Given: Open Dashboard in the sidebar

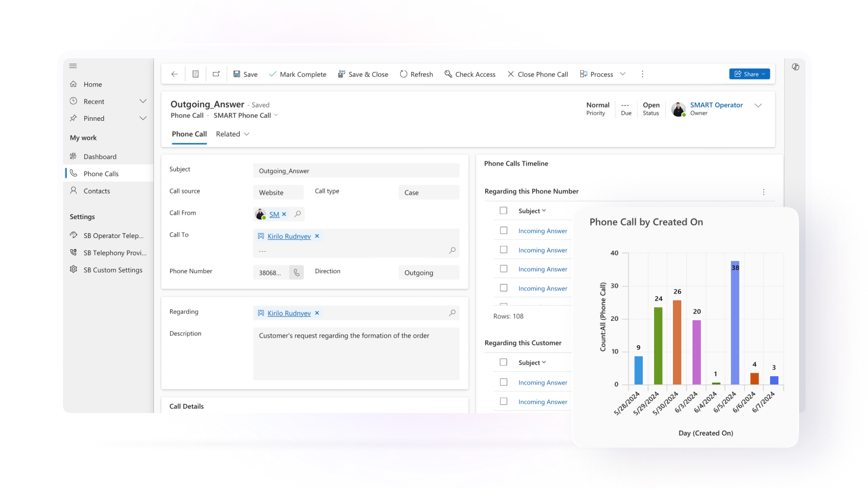Looking at the screenshot, I should pyautogui.click(x=100, y=157).
